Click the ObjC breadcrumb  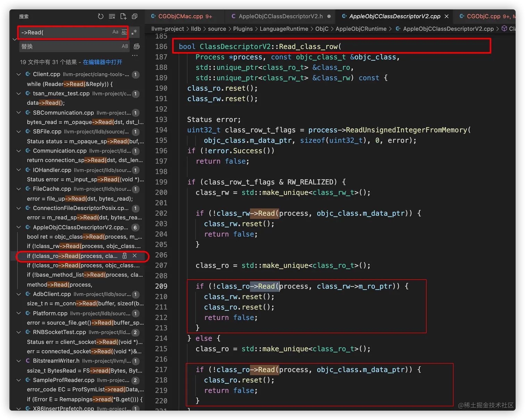point(322,29)
